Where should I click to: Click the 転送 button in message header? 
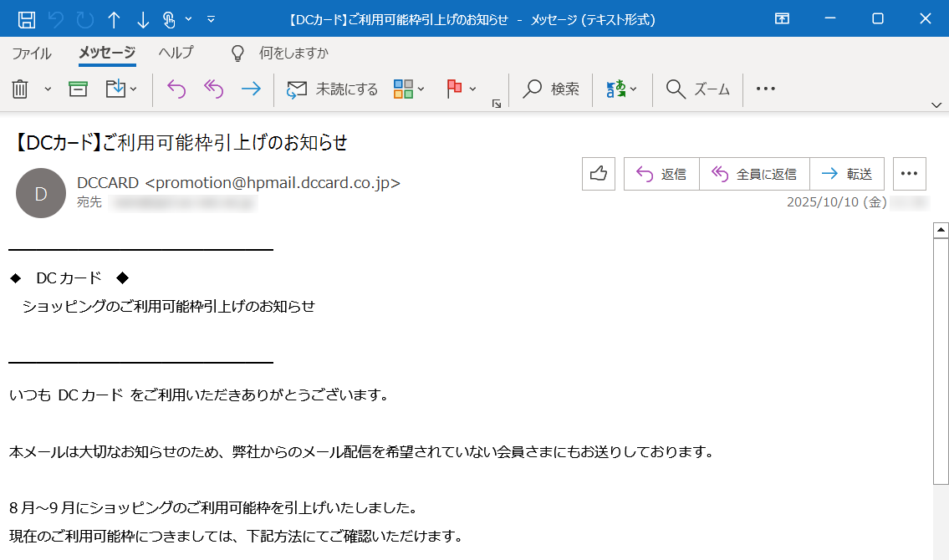point(847,174)
